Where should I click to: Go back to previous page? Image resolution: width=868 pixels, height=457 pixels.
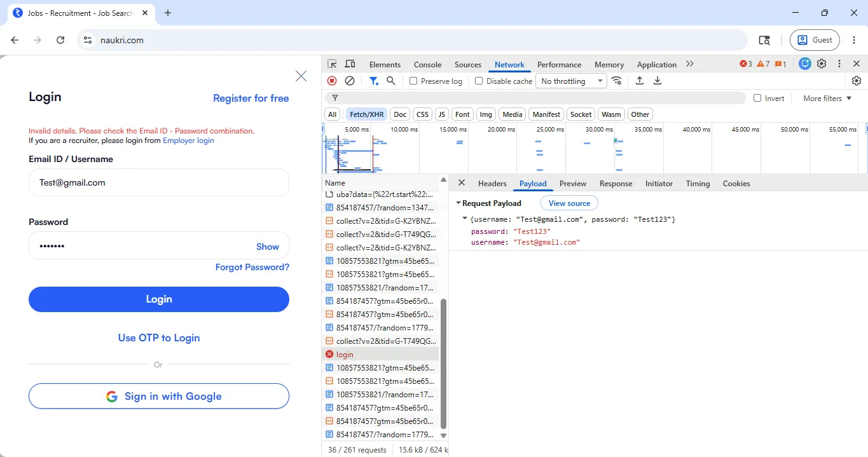point(15,40)
